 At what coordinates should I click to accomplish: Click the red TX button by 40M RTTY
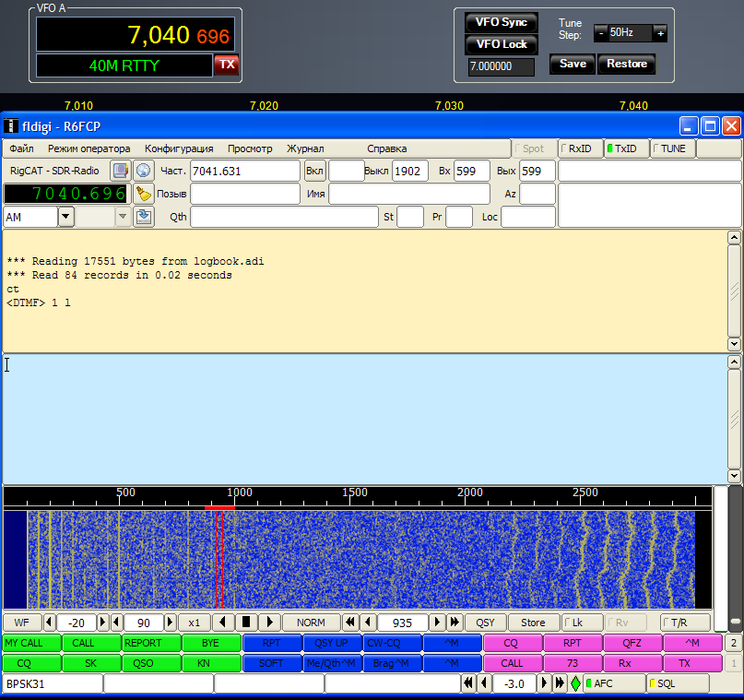226,65
